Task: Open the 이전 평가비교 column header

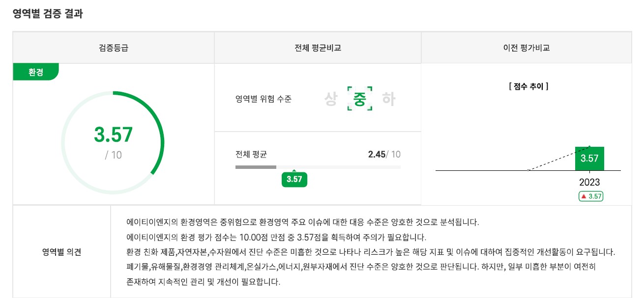Action: pyautogui.click(x=527, y=48)
